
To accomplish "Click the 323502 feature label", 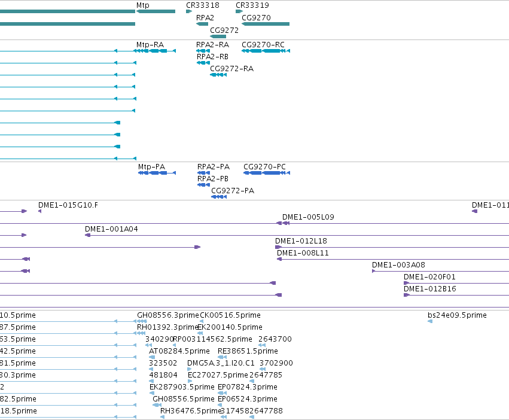I will point(163,363).
